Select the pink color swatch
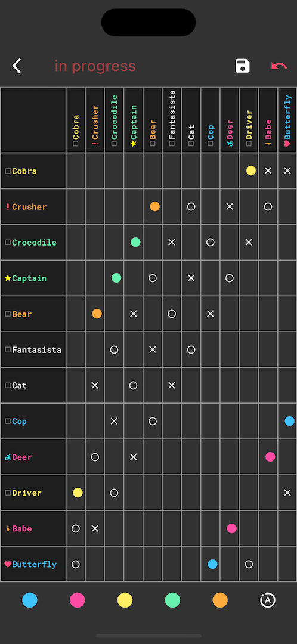The width and height of the screenshot is (297, 644). (x=77, y=600)
